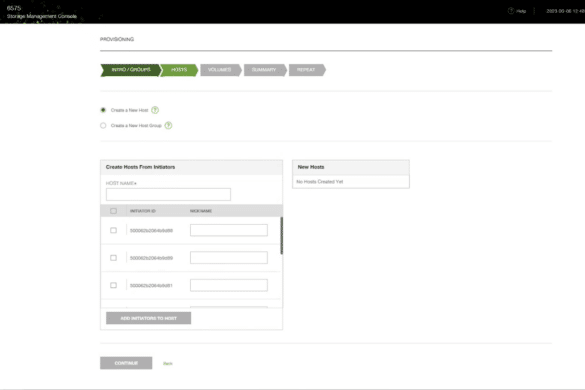
Task: Jump to the Repeat wizard step
Action: click(307, 70)
